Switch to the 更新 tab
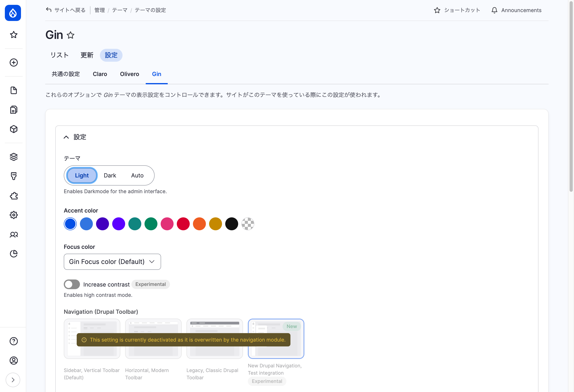The height and width of the screenshot is (392, 574). pyautogui.click(x=87, y=55)
